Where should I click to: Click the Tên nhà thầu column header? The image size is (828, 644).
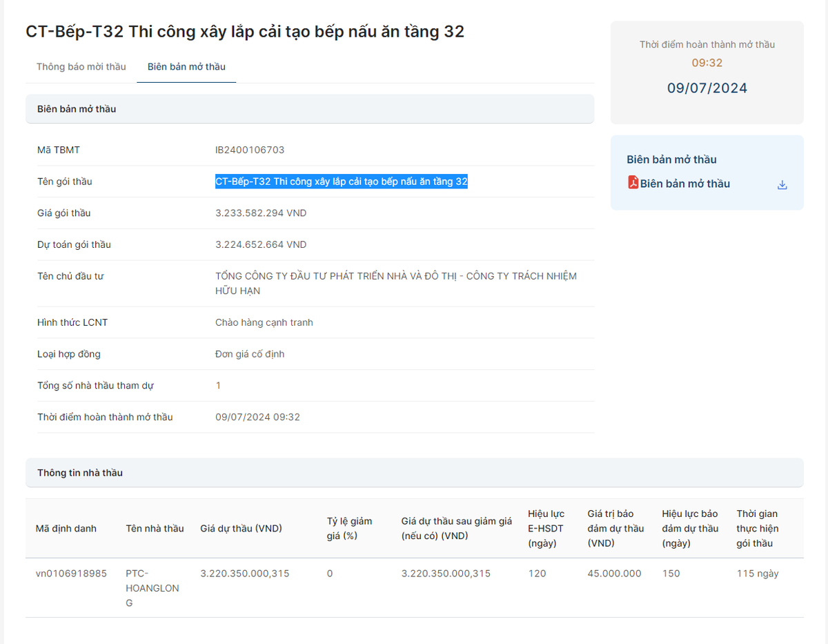tap(155, 529)
